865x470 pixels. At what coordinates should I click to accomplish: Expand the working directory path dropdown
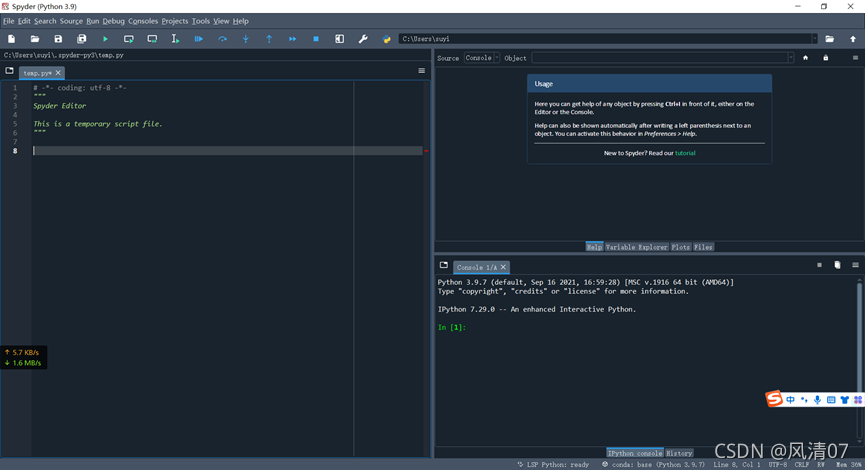pyautogui.click(x=814, y=39)
